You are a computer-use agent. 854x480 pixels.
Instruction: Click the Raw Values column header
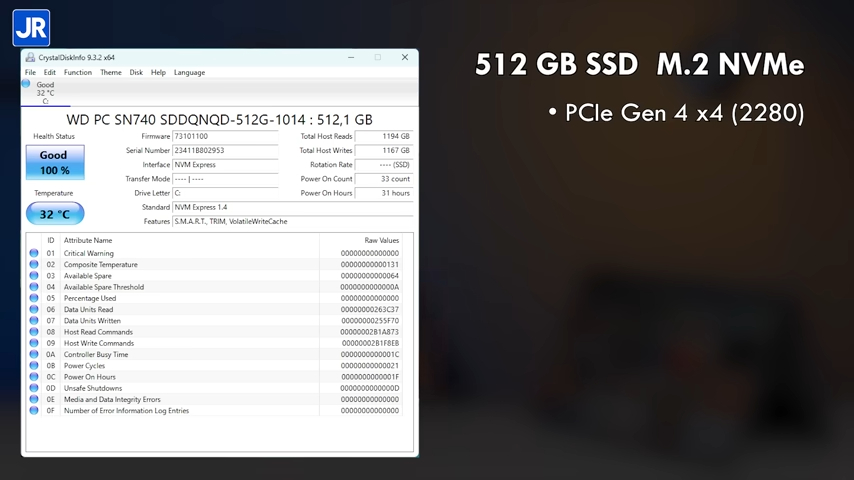click(x=382, y=240)
